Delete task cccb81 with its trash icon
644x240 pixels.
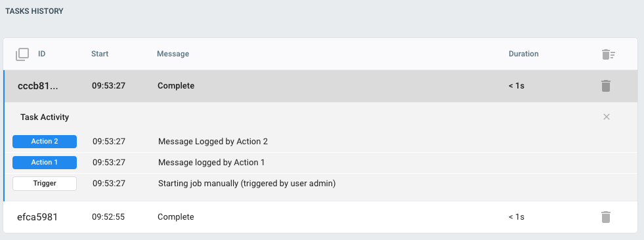click(x=606, y=86)
